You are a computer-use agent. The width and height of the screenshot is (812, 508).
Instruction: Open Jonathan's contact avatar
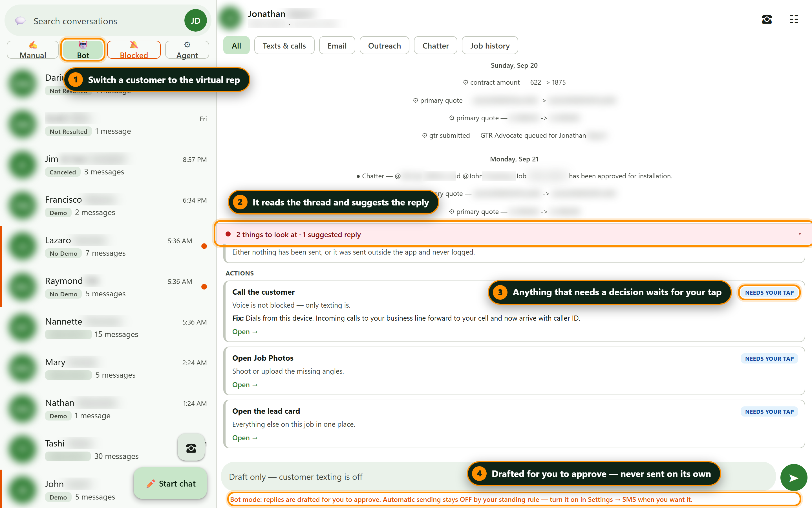tap(230, 18)
